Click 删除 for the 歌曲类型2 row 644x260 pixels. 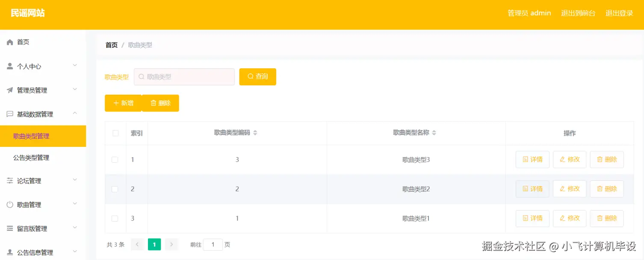point(607,189)
